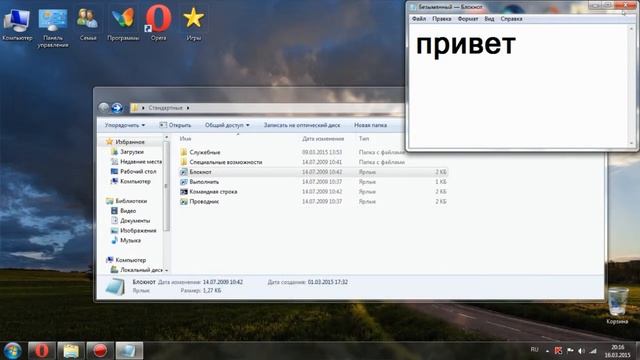
Task: Click Блокнот icon in details pane
Action: tap(115, 286)
